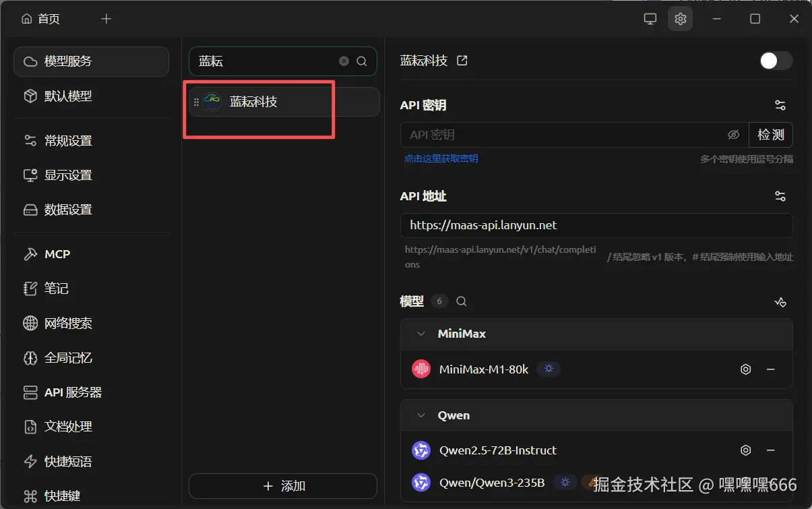This screenshot has width=812, height=509.
Task: Collapse the Qwen model group
Action: (x=420, y=415)
